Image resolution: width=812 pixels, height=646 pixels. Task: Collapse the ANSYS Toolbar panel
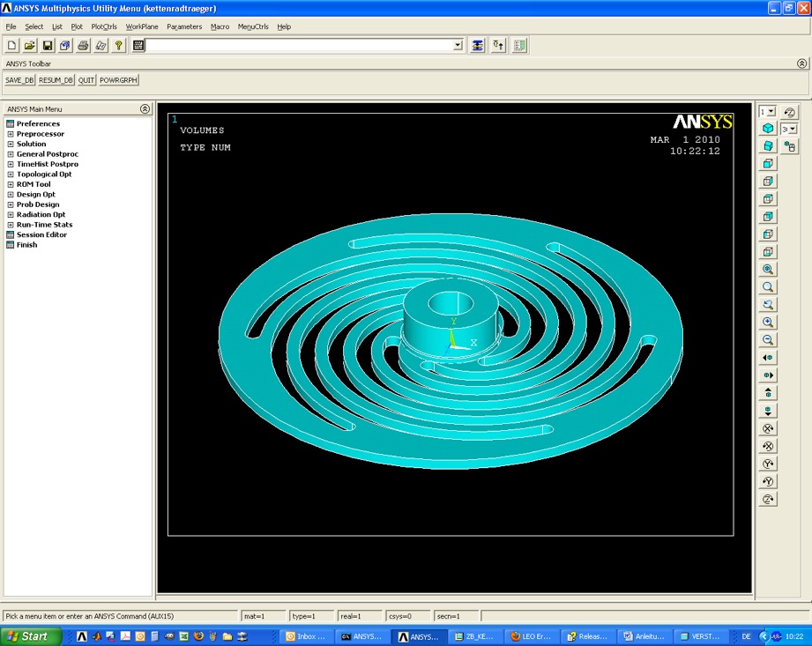pos(801,63)
